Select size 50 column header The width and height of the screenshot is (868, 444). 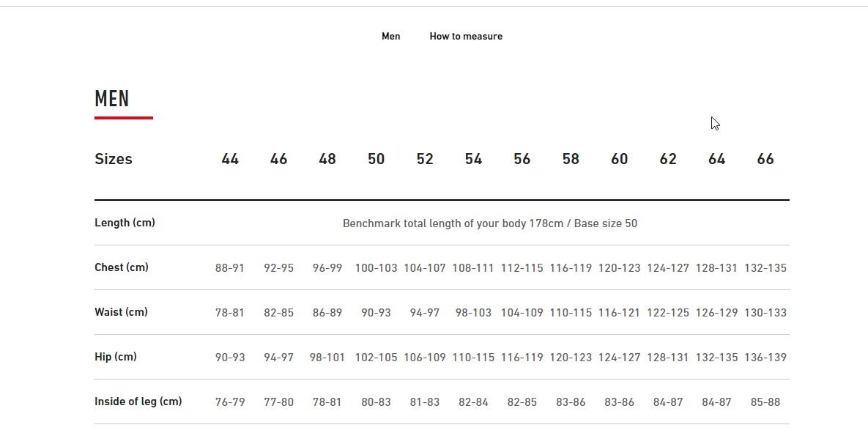click(376, 159)
